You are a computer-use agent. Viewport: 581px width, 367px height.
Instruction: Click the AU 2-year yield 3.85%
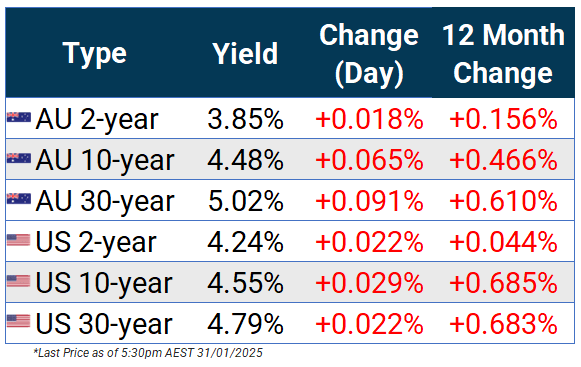click(x=245, y=119)
